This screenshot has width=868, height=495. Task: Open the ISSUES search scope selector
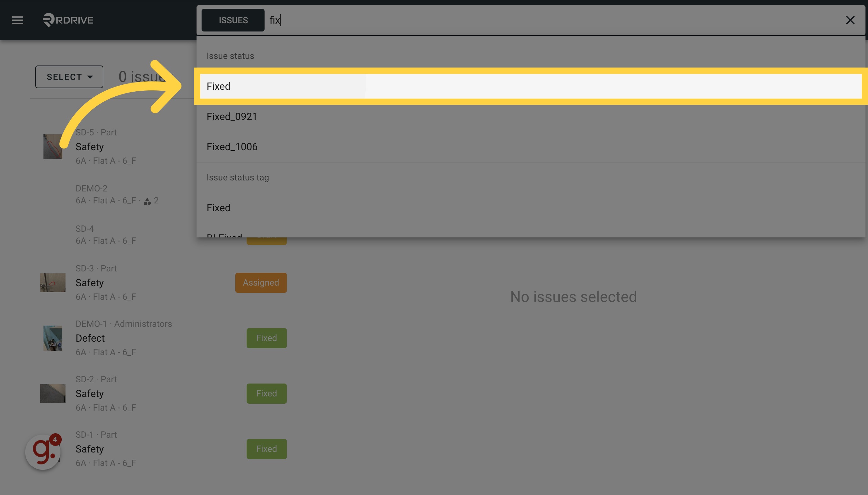point(233,20)
